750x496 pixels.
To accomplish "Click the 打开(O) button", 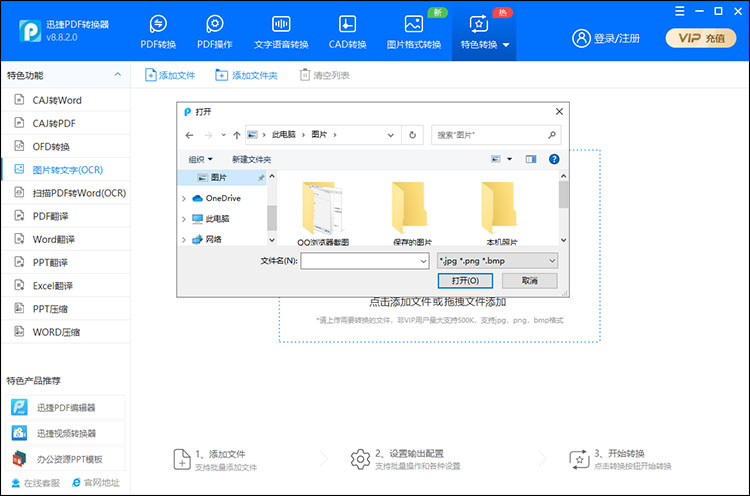I will [x=465, y=281].
